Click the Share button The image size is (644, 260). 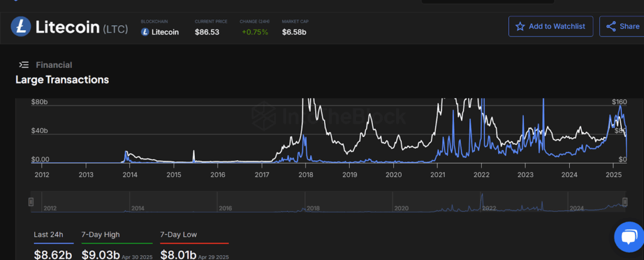point(622,26)
